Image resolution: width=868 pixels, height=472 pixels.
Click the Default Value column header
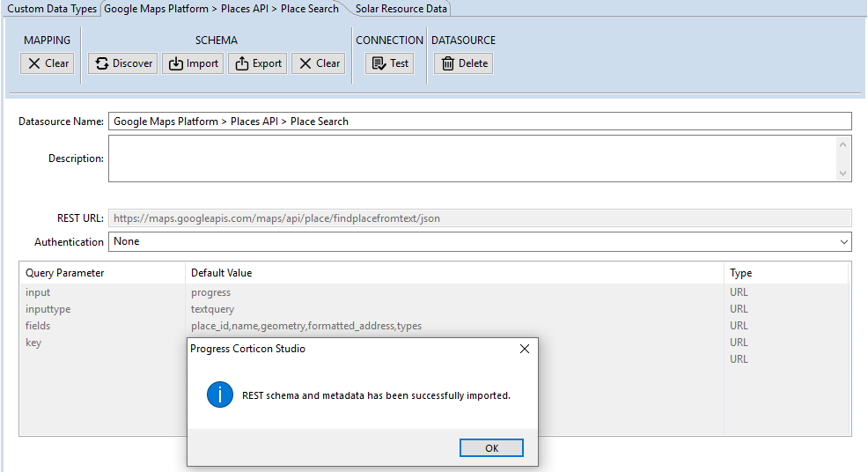click(454, 273)
